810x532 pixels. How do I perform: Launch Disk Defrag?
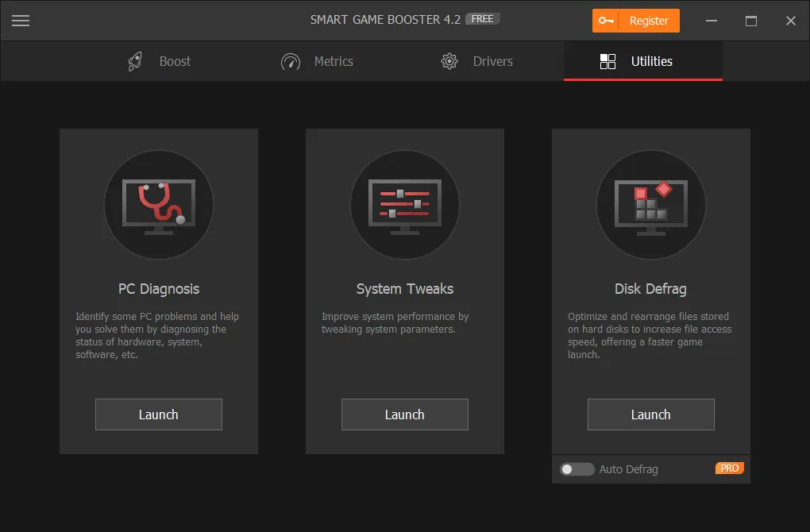(x=650, y=414)
